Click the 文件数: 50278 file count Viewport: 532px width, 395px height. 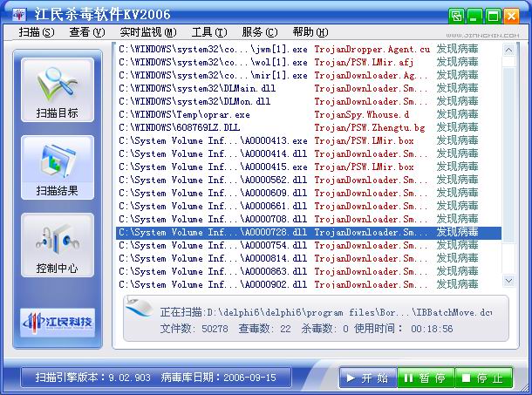click(194, 329)
